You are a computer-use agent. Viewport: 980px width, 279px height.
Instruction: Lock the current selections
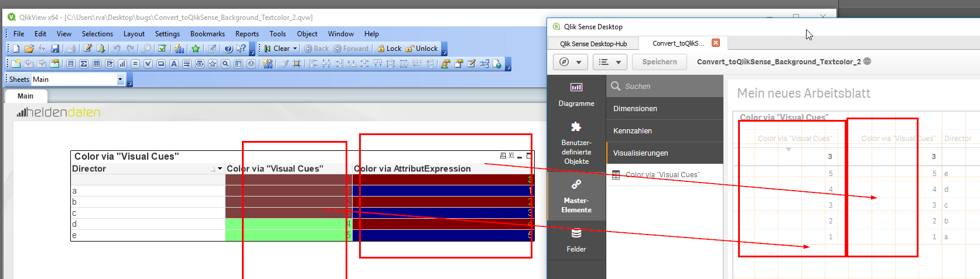(x=390, y=49)
